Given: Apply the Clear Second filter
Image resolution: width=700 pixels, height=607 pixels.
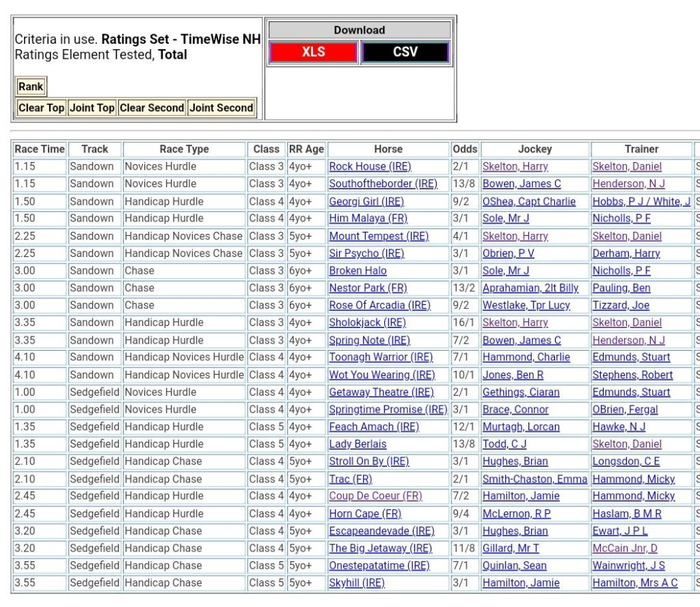Looking at the screenshot, I should click(x=152, y=107).
